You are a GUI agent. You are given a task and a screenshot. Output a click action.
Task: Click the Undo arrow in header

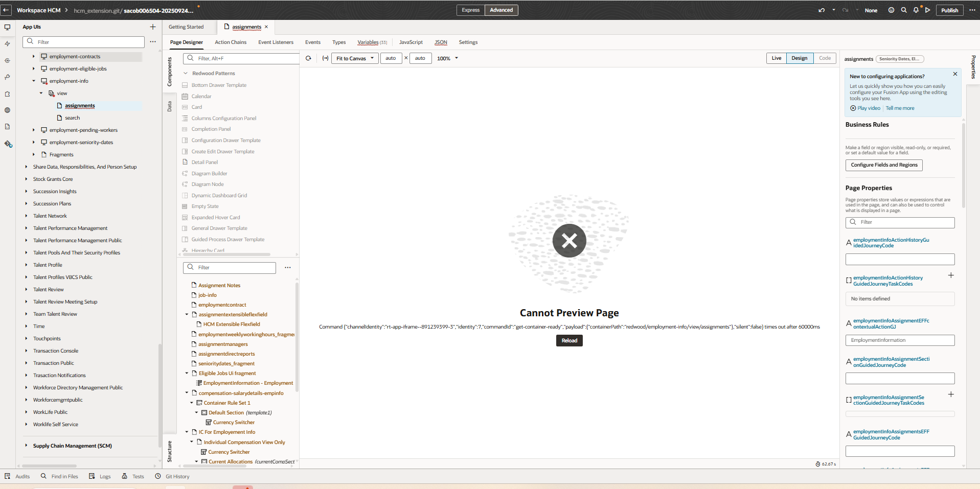822,10
